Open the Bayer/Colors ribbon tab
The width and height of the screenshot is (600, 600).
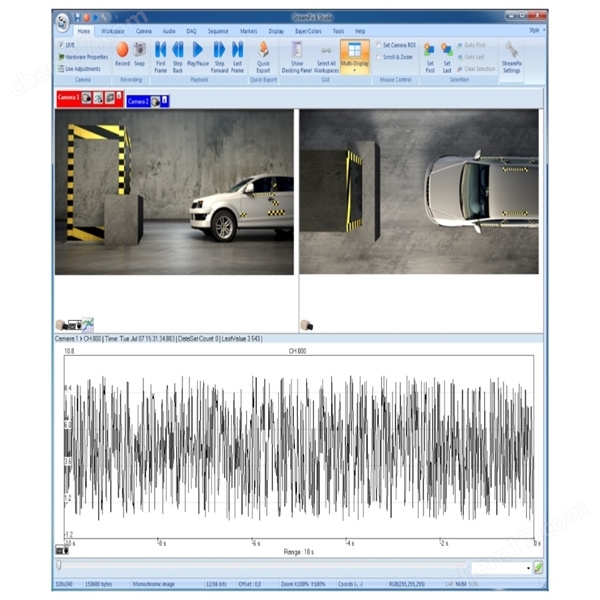(308, 31)
